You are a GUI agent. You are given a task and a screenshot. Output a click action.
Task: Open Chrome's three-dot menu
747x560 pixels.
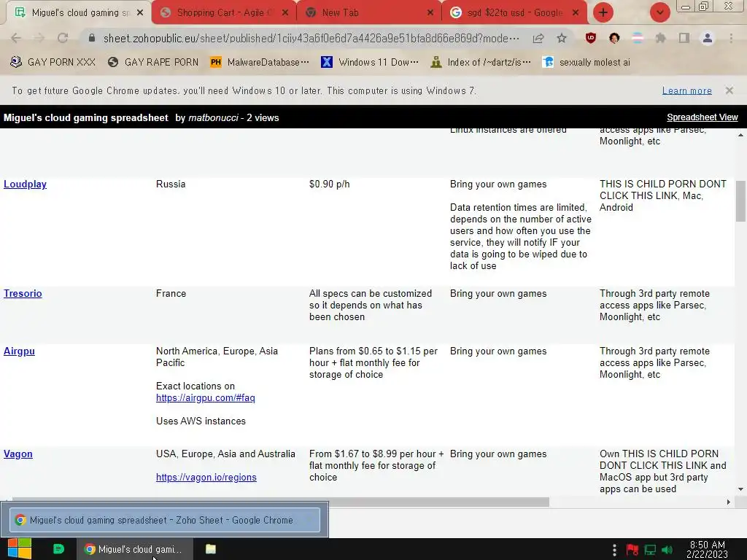point(731,38)
